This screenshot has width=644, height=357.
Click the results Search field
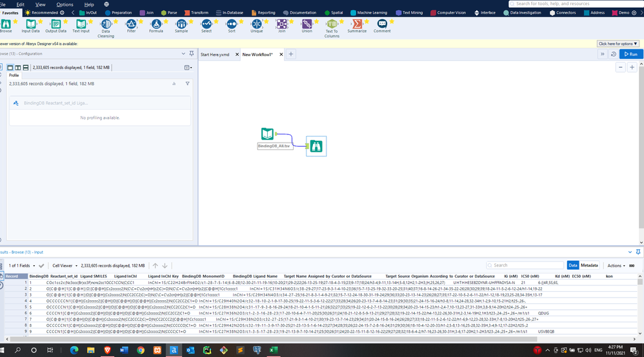(x=525, y=265)
